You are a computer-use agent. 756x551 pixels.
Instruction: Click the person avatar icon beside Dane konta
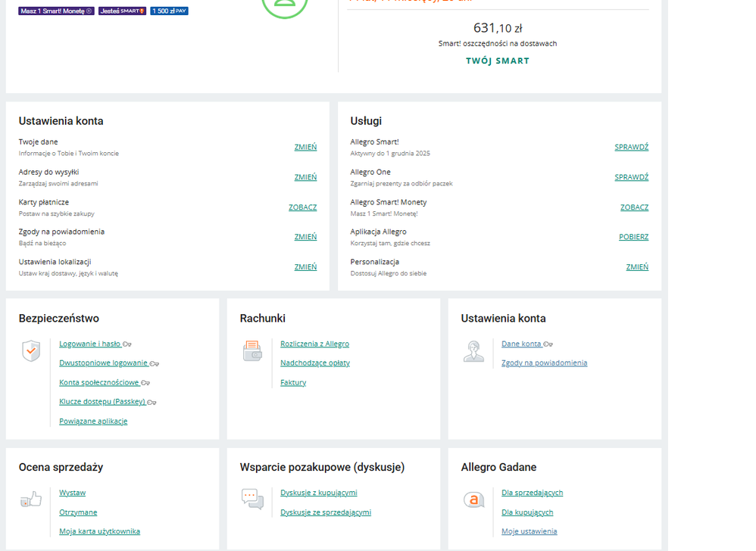473,351
